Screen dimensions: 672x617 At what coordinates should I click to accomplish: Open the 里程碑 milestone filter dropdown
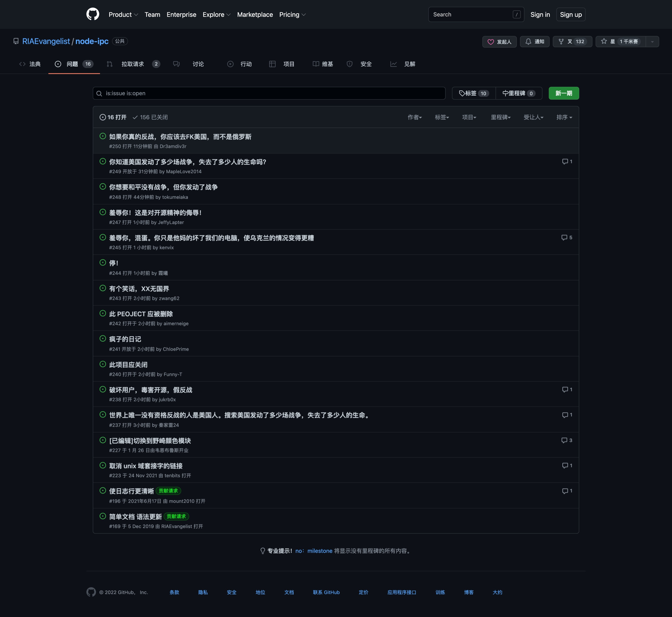501,117
